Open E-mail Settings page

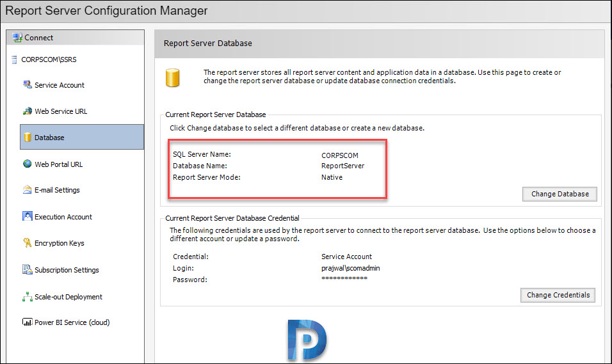tap(57, 191)
